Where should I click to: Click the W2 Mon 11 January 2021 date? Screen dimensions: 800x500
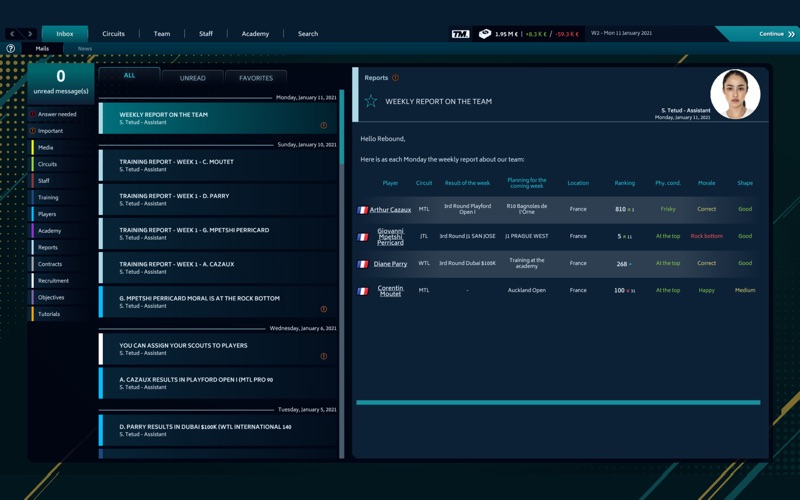point(621,33)
